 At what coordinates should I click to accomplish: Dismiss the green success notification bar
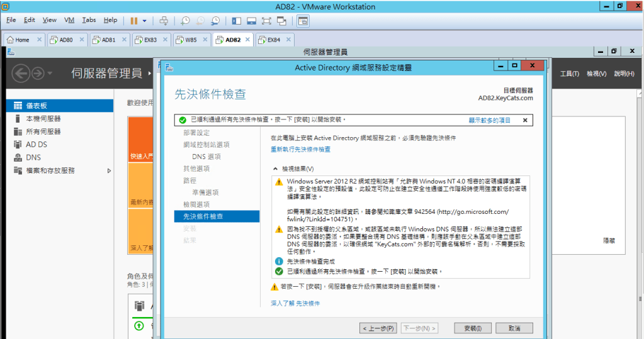pos(525,119)
